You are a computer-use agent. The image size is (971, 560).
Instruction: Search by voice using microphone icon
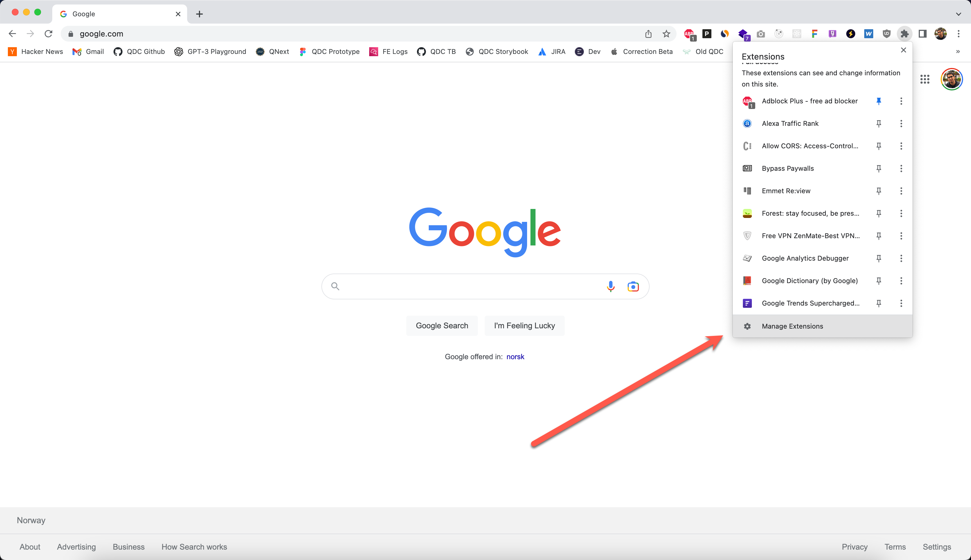pos(611,286)
